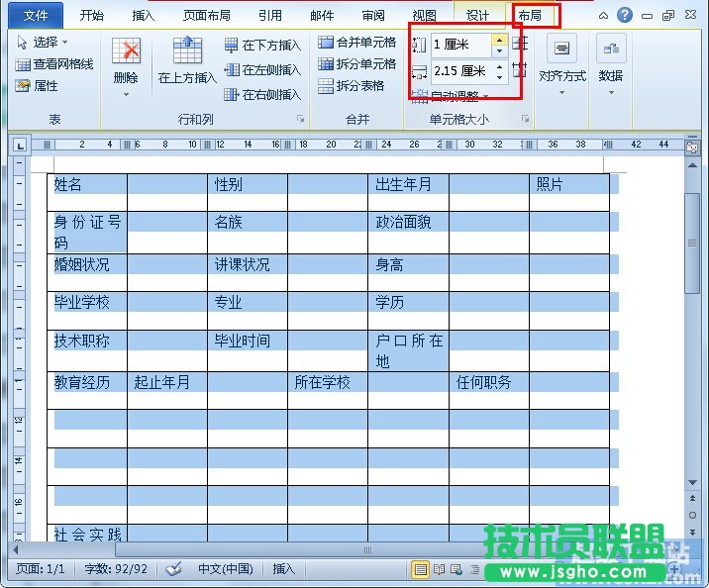Click the table cell containing 姓名
The image size is (709, 588).
point(87,185)
